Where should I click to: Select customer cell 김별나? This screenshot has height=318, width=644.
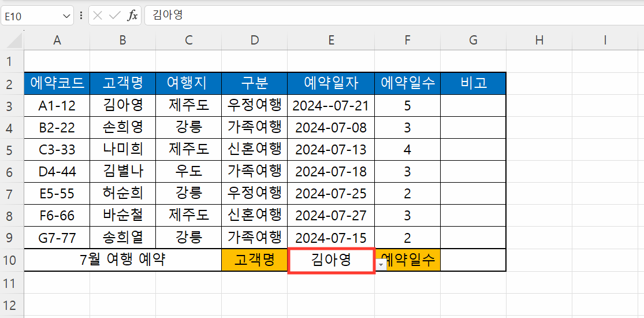pos(123,172)
